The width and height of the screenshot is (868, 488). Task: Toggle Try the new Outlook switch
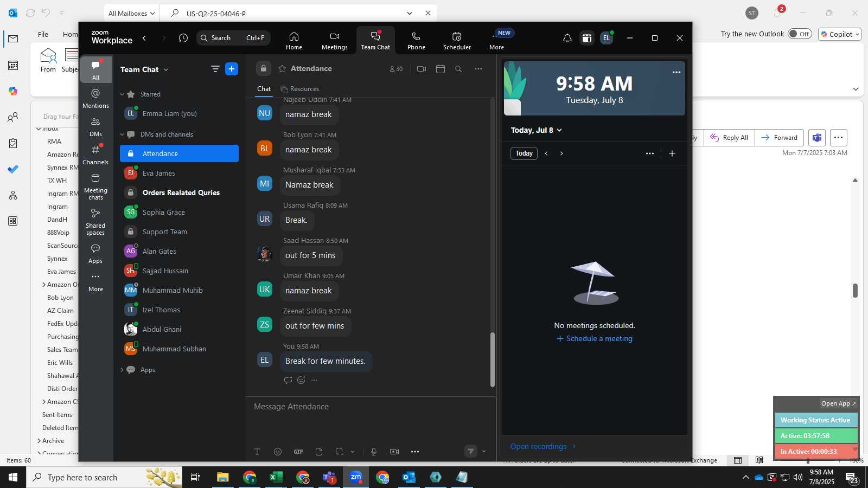pyautogui.click(x=800, y=34)
